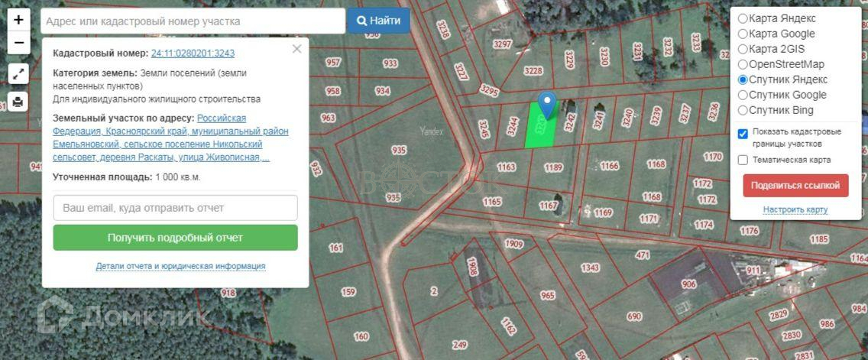The image size is (868, 360).
Task: Click the Найти search button
Action: coord(379,21)
